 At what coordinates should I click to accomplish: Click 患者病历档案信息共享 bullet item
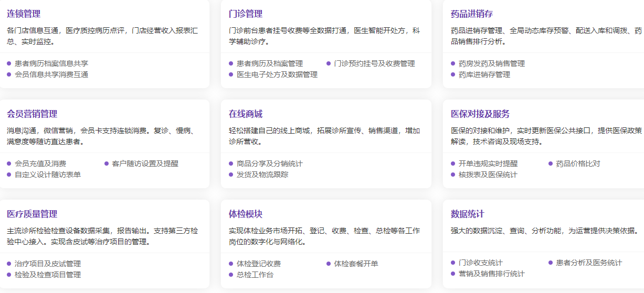(x=51, y=63)
